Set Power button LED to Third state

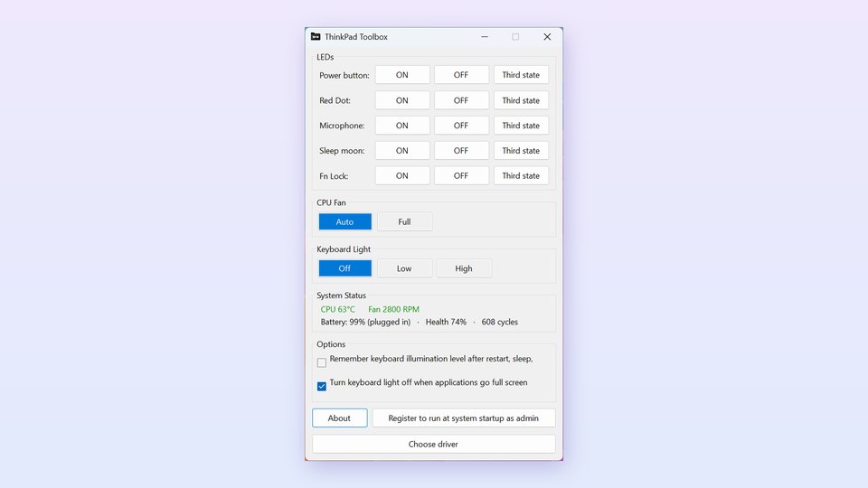point(521,75)
